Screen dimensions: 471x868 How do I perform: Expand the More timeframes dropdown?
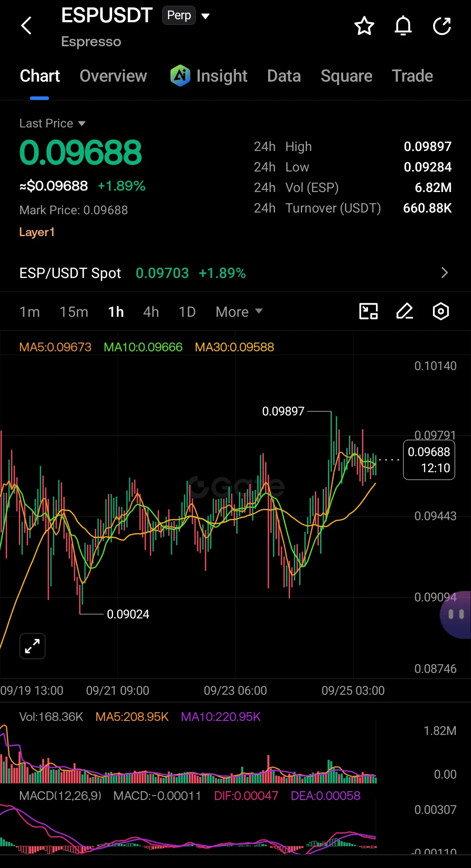click(239, 312)
